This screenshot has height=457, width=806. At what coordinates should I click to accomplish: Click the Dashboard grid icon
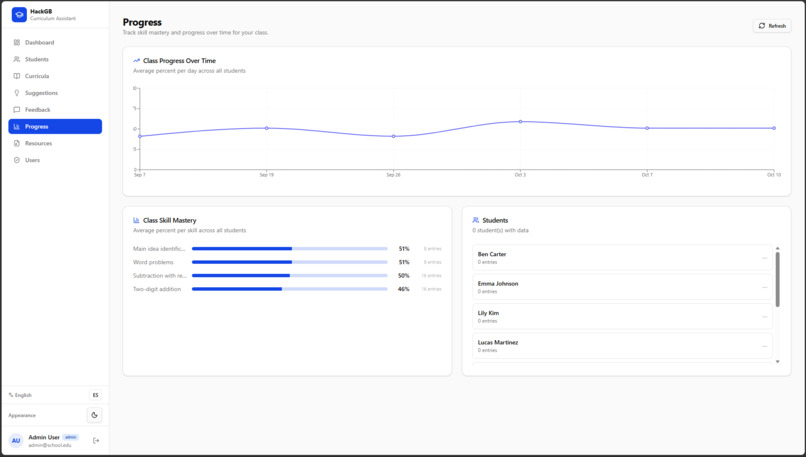[16, 43]
